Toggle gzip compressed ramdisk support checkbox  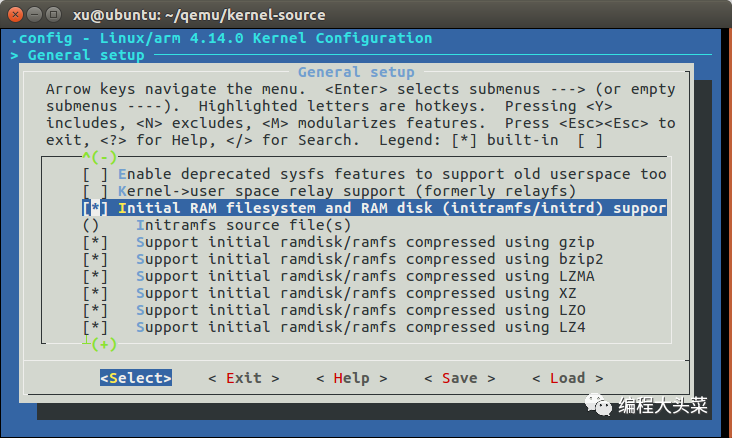[x=95, y=242]
